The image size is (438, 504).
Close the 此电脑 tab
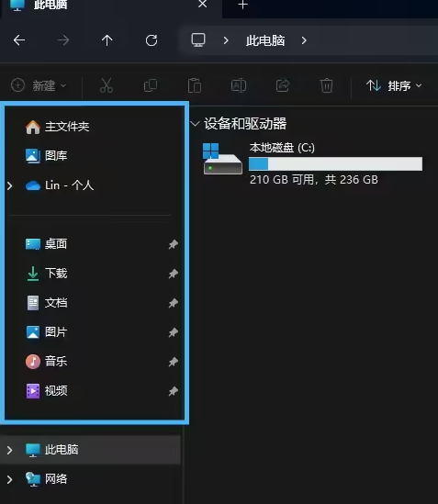pos(203,4)
